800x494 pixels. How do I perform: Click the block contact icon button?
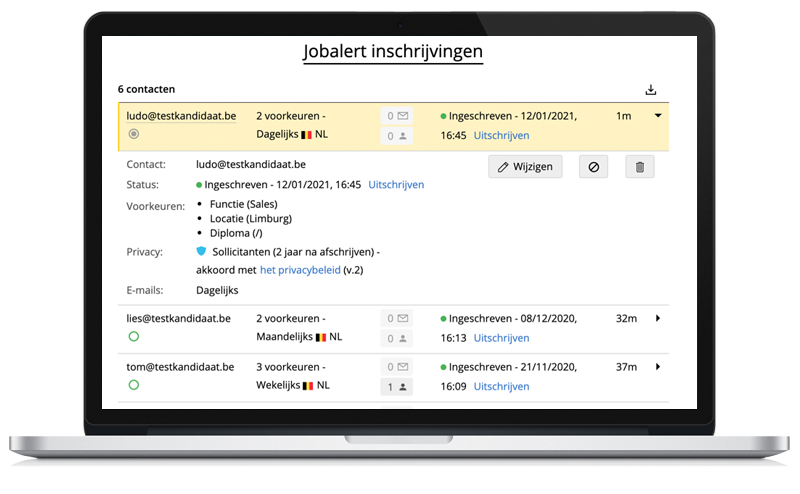pyautogui.click(x=593, y=167)
